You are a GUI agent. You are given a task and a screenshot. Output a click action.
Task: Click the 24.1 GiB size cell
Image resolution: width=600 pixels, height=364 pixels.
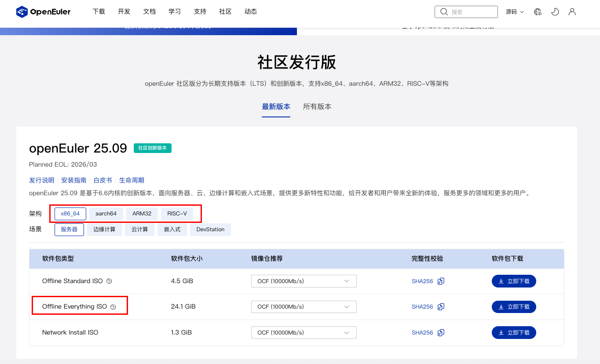pos(183,307)
